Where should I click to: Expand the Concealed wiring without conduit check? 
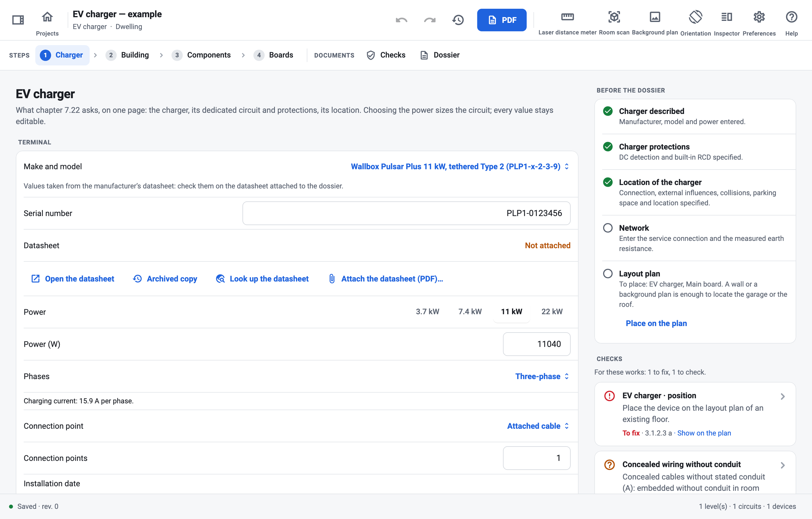783,465
